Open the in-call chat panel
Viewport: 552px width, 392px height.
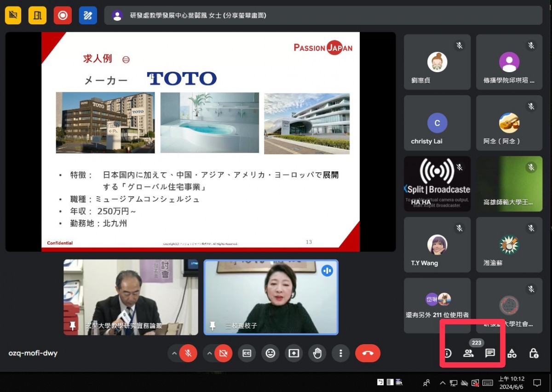(x=490, y=353)
